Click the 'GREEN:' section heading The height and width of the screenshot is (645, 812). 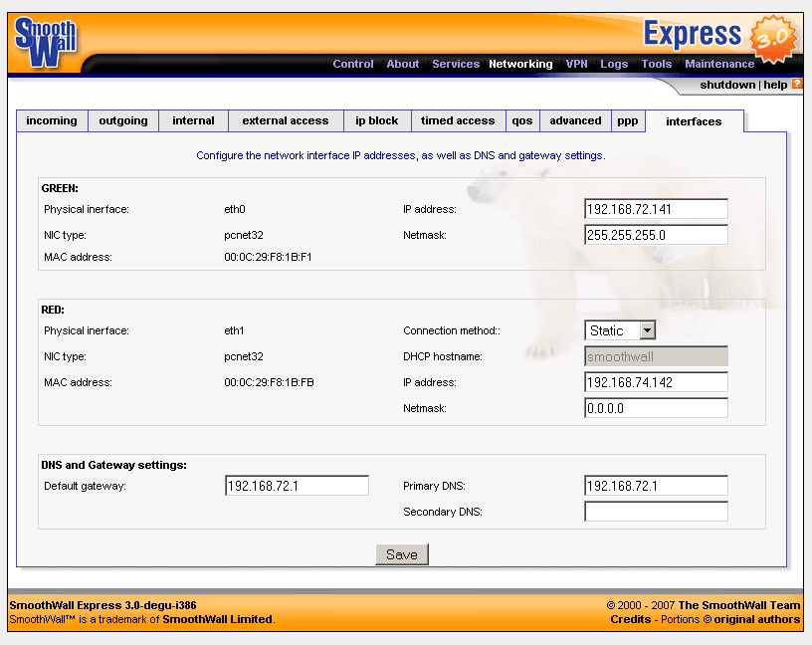(x=60, y=188)
